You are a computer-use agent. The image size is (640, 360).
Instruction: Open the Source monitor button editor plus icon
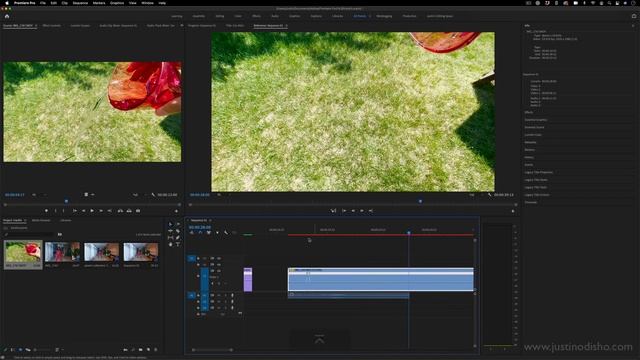point(176,211)
